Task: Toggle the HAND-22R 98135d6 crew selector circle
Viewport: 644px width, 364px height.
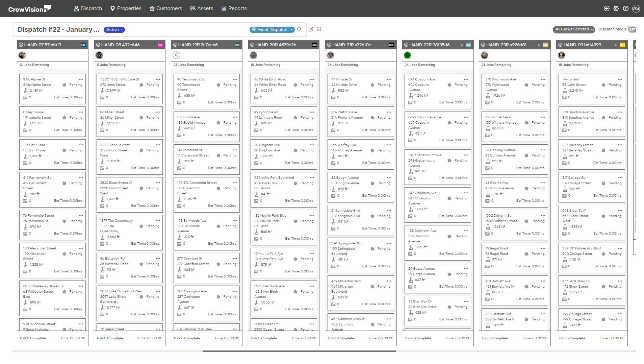Action: click(x=406, y=45)
